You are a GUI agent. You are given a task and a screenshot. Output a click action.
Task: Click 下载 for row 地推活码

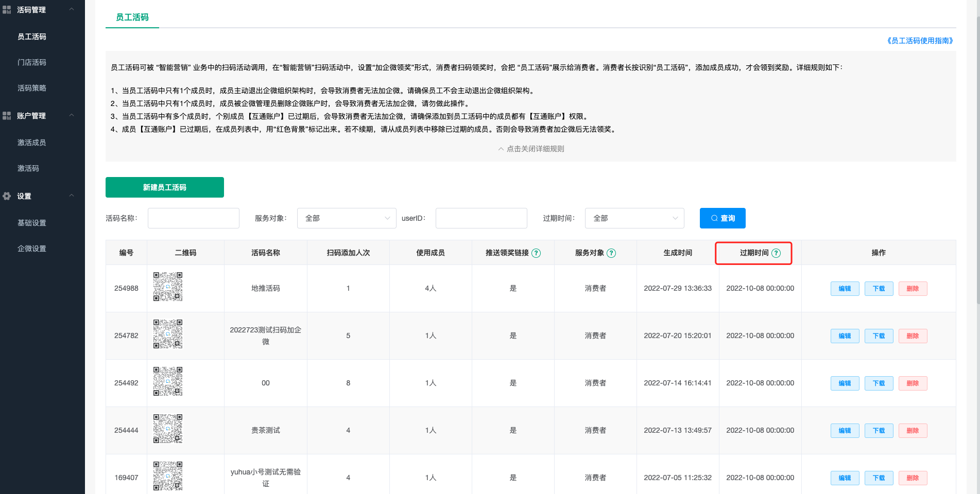(879, 289)
